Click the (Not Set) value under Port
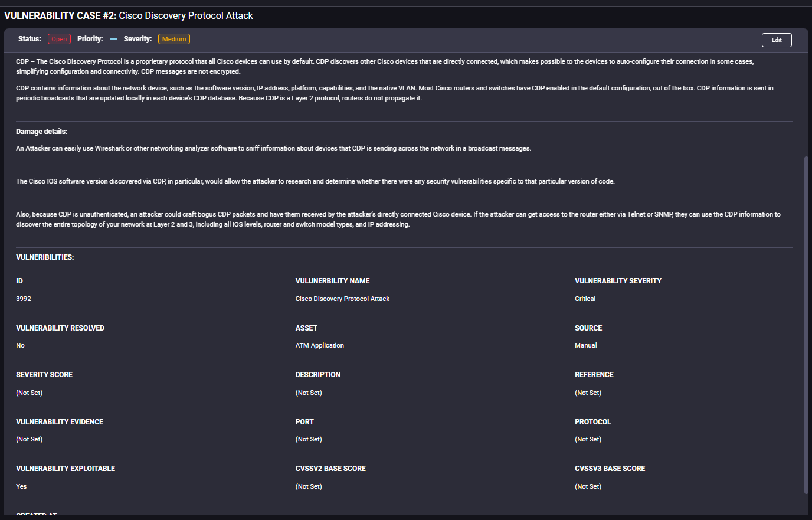 pyautogui.click(x=309, y=439)
